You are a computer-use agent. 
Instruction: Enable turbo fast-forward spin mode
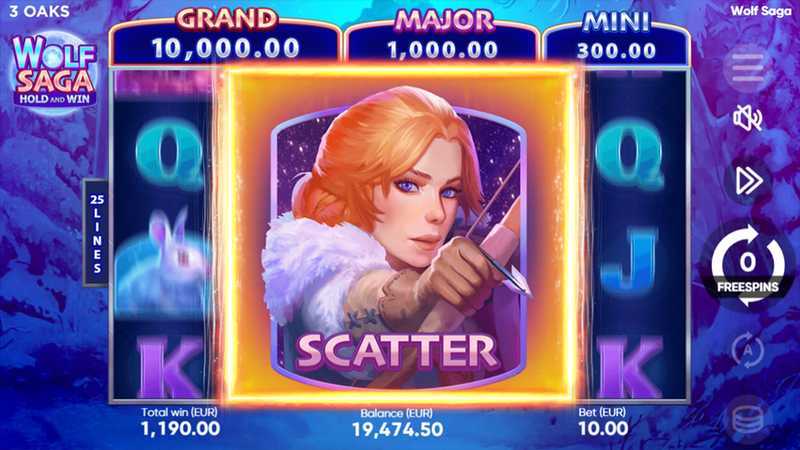(x=748, y=180)
